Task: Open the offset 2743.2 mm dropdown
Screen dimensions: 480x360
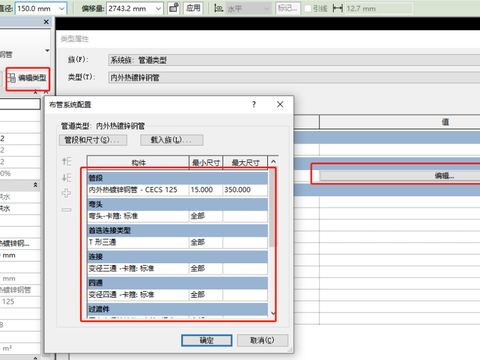Action: point(158,8)
